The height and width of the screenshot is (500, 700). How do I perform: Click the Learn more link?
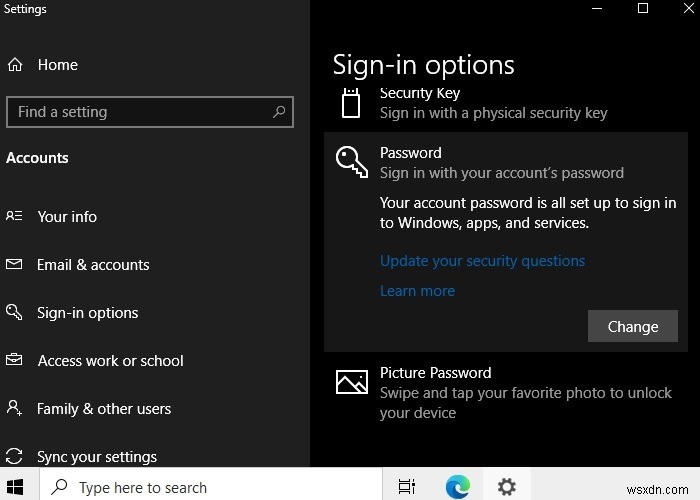tap(417, 291)
